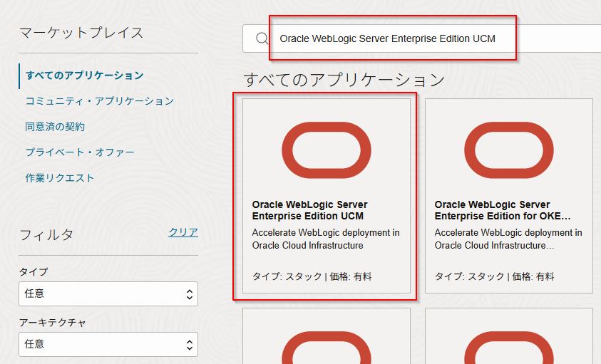Click the search magnifier icon

pos(261,38)
